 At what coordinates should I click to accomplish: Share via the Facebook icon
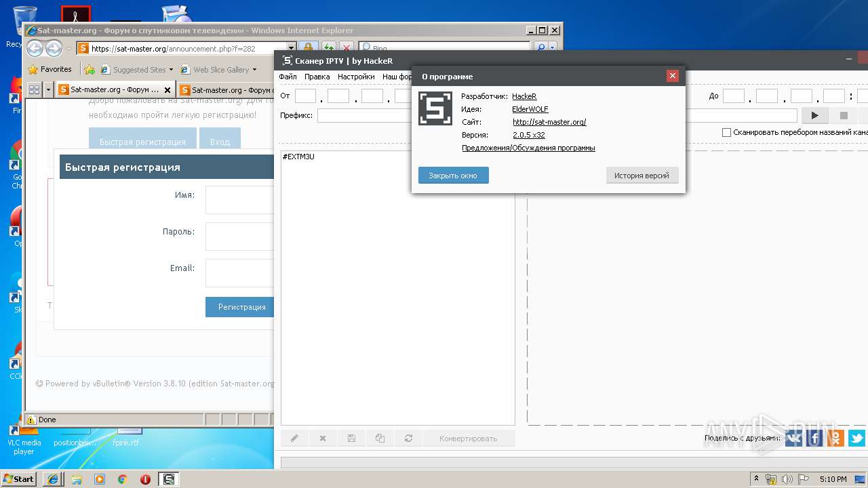(x=815, y=439)
